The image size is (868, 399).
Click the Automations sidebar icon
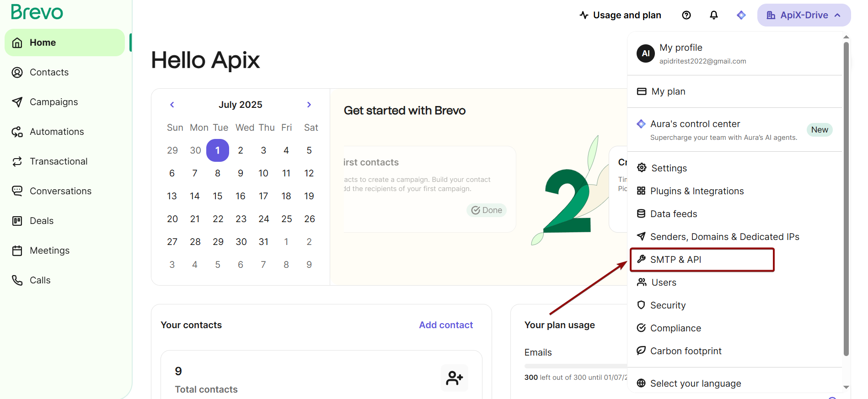[17, 132]
